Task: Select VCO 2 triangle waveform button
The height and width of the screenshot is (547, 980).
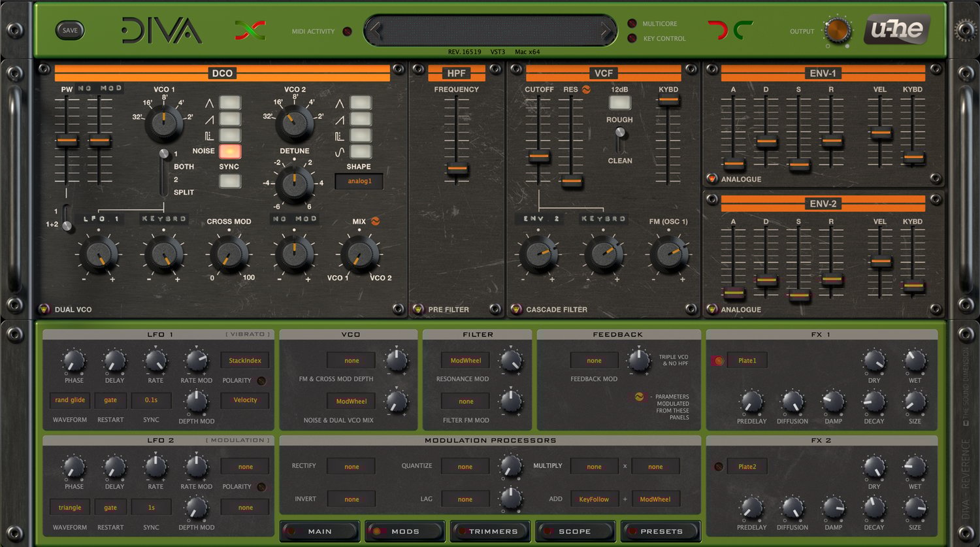Action: (361, 103)
